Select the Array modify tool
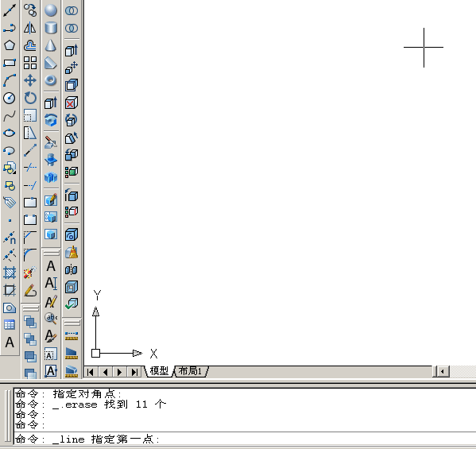The width and height of the screenshot is (476, 449). click(30, 63)
